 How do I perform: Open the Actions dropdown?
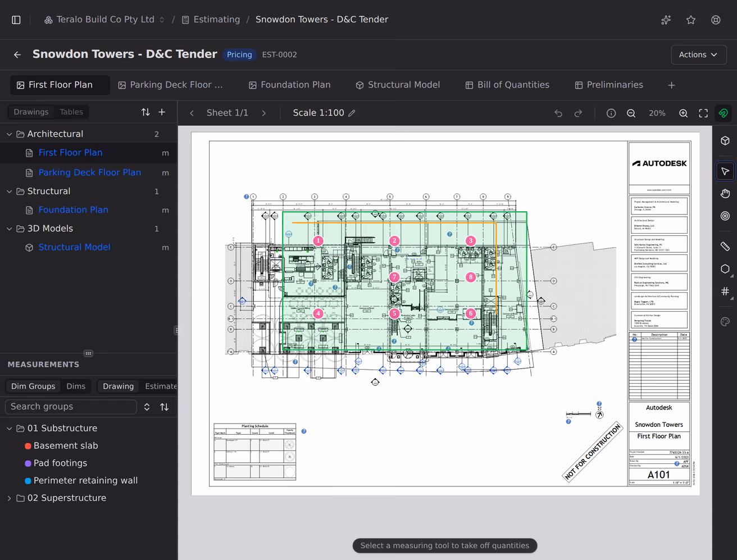[x=698, y=54]
